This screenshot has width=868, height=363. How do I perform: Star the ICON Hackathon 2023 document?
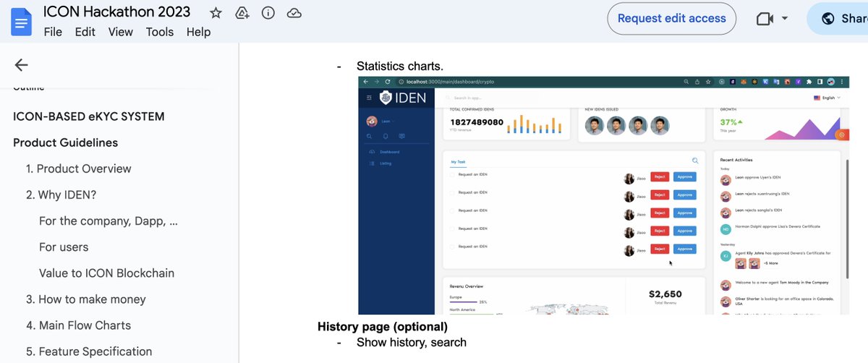216,13
